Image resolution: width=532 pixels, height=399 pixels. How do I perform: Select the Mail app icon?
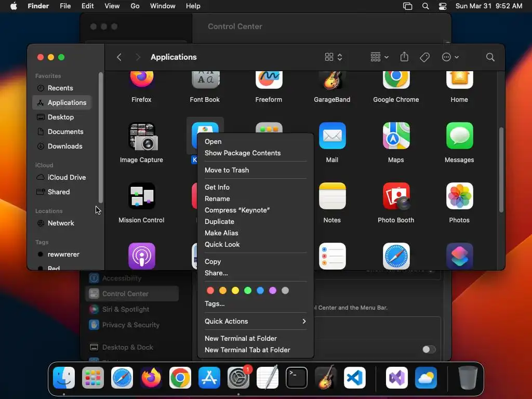point(332,136)
